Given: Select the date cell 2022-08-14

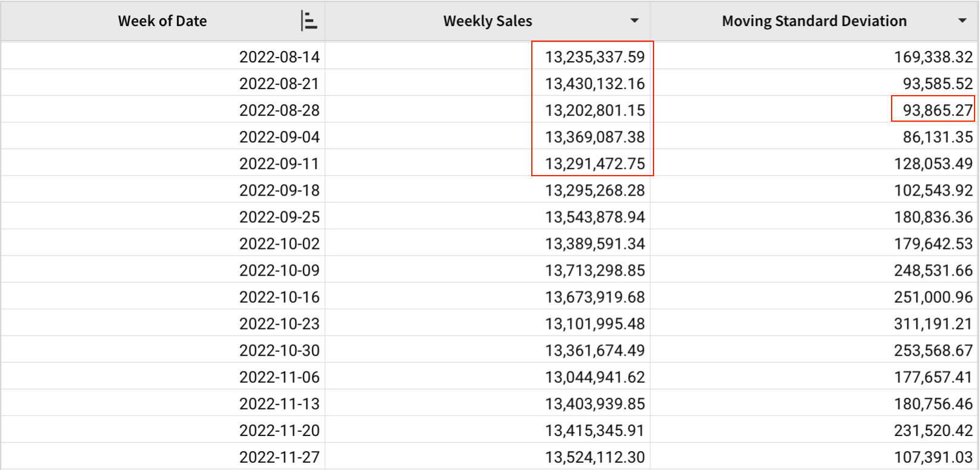Looking at the screenshot, I should pos(279,57).
